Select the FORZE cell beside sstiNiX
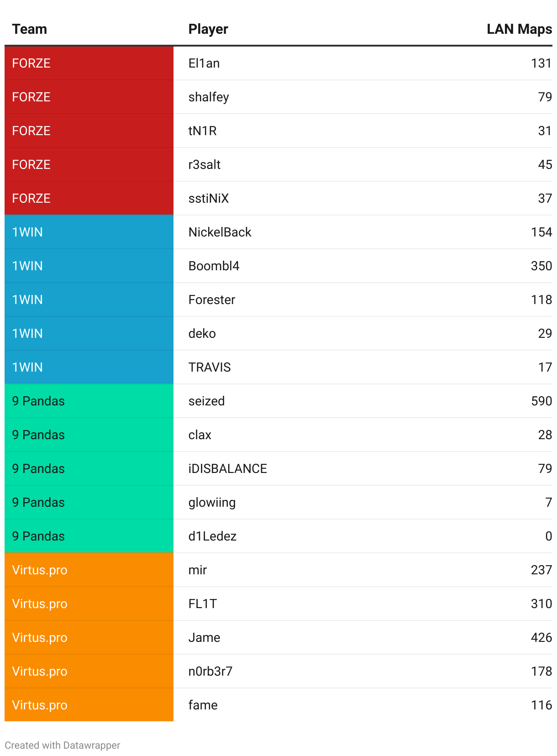This screenshot has width=557, height=756. click(89, 198)
